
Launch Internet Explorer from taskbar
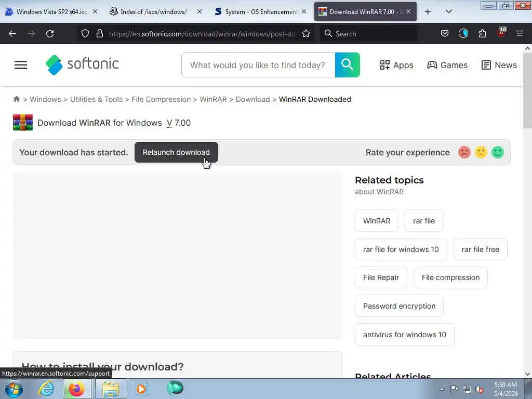click(46, 389)
